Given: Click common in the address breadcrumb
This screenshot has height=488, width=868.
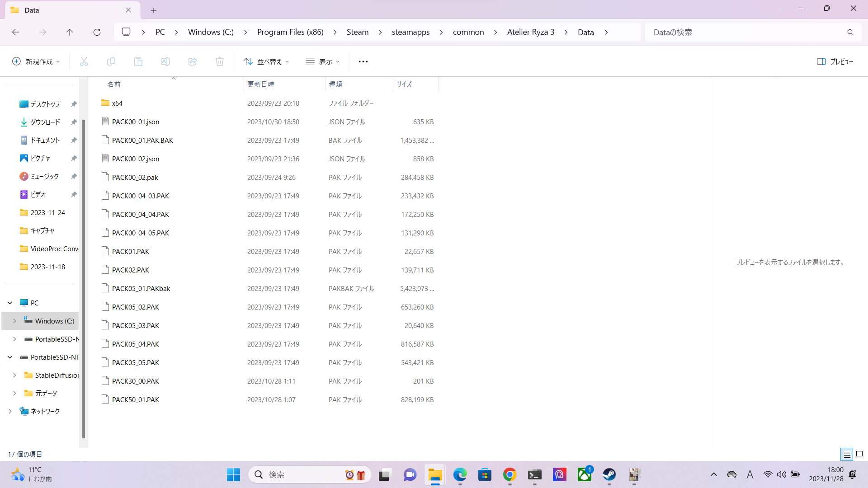Looking at the screenshot, I should (x=468, y=32).
